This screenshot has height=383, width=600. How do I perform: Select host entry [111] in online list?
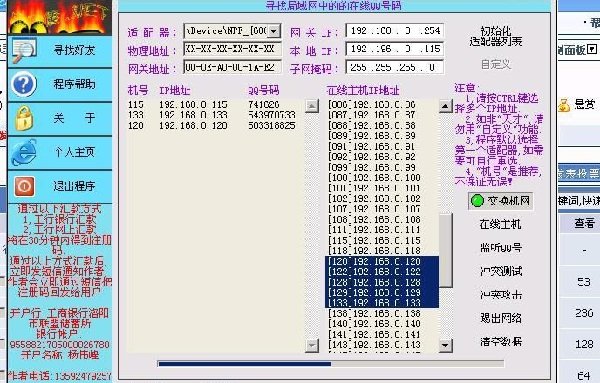(382, 230)
